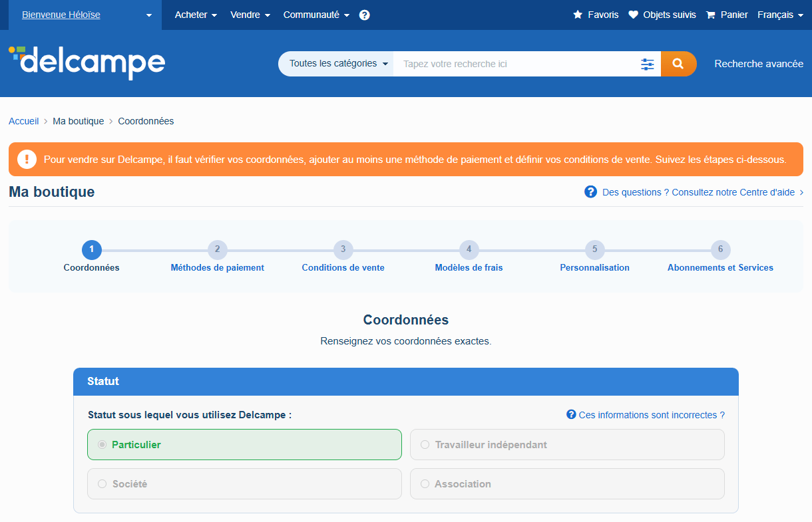Select the Particulier radio button

[102, 444]
